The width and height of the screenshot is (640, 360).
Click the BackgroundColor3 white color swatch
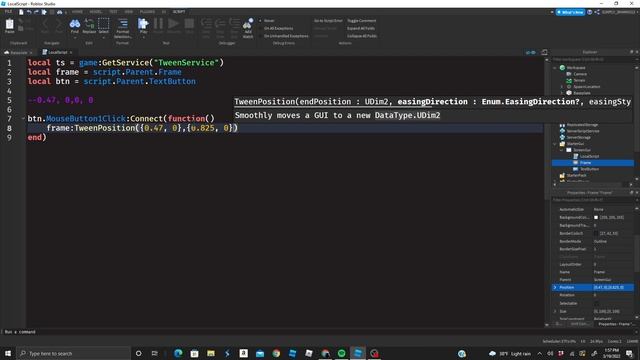click(596, 217)
